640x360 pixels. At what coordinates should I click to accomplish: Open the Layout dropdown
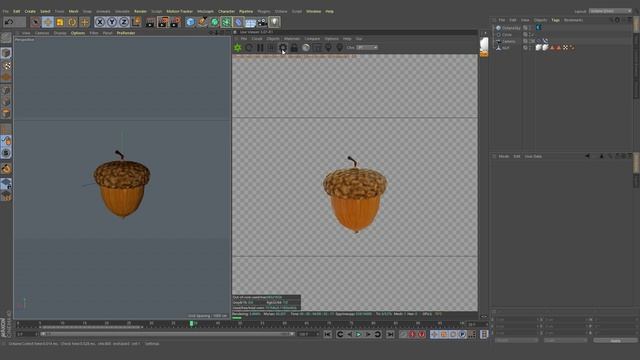coord(610,11)
